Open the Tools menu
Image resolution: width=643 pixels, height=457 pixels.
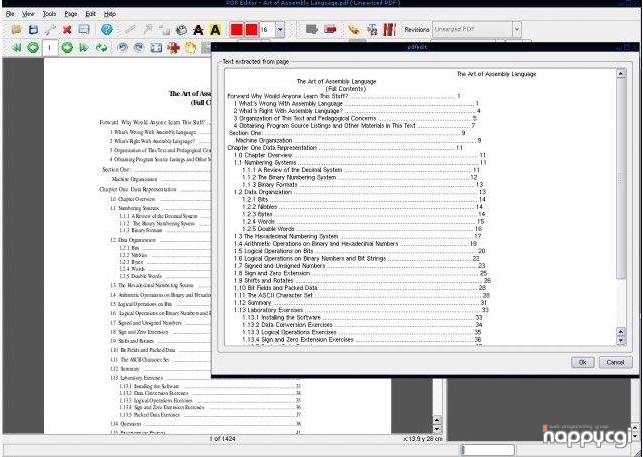click(49, 14)
